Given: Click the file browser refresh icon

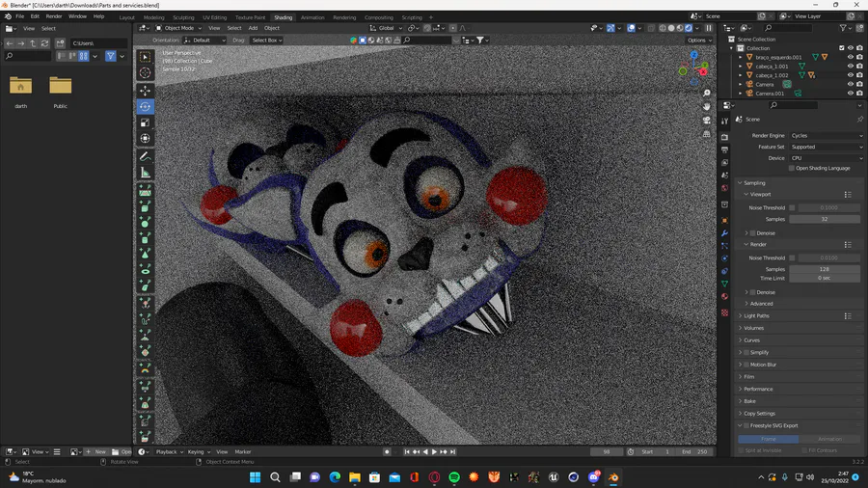Looking at the screenshot, I should point(44,43).
